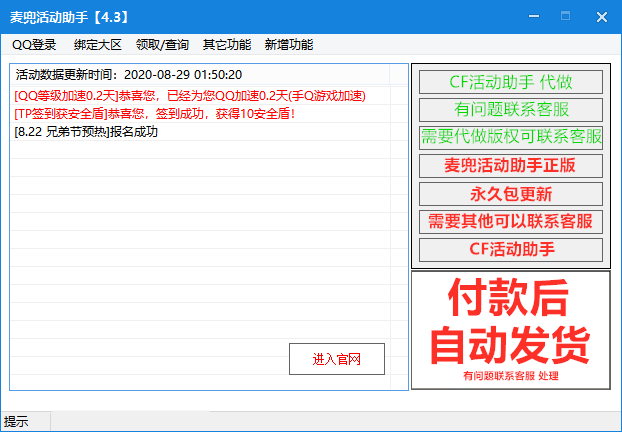The image size is (622, 432).
Task: Select the 8.22 兄弟节预热 log entry
Action: tap(87, 132)
